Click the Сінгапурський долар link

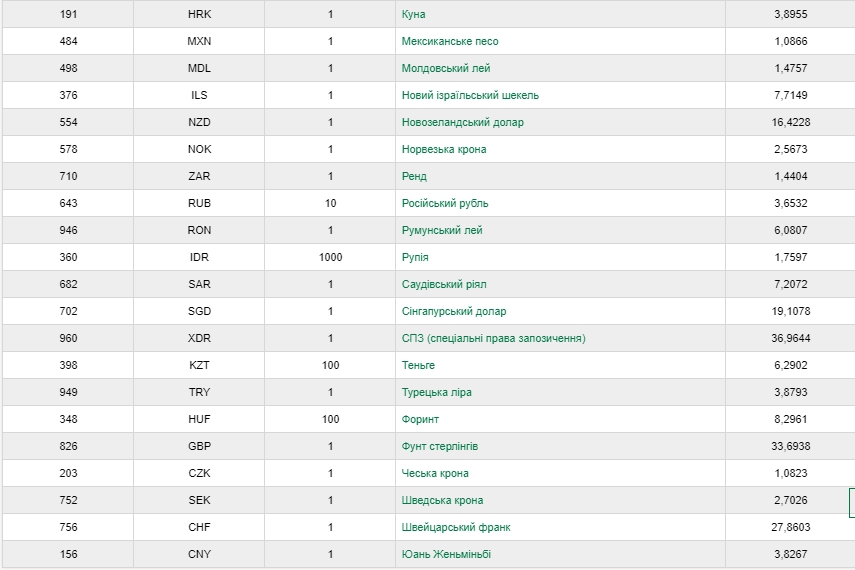coord(453,311)
